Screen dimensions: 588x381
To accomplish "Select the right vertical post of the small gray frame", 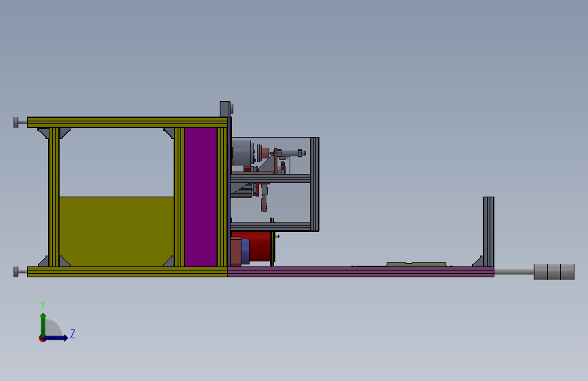I will [x=315, y=184].
